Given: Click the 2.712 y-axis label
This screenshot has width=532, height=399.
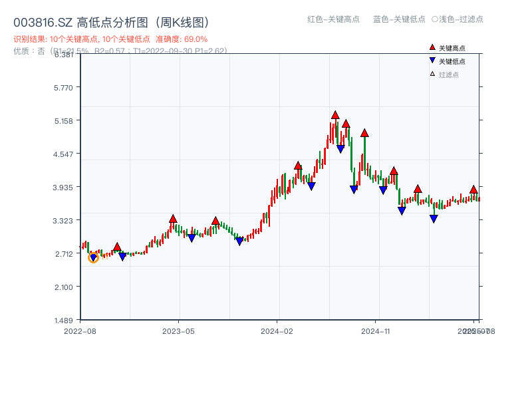Looking at the screenshot, I should tap(63, 254).
